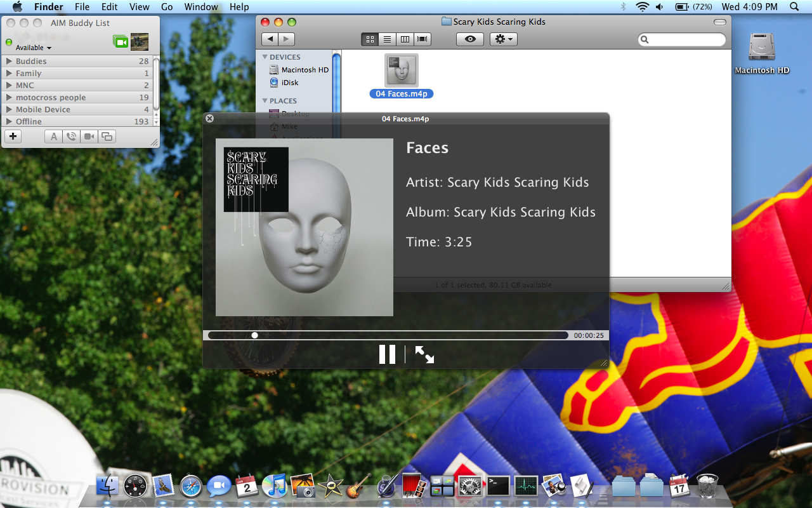The width and height of the screenshot is (812, 508).
Task: Click the AIM buddy picture thumbnail
Action: coord(140,42)
